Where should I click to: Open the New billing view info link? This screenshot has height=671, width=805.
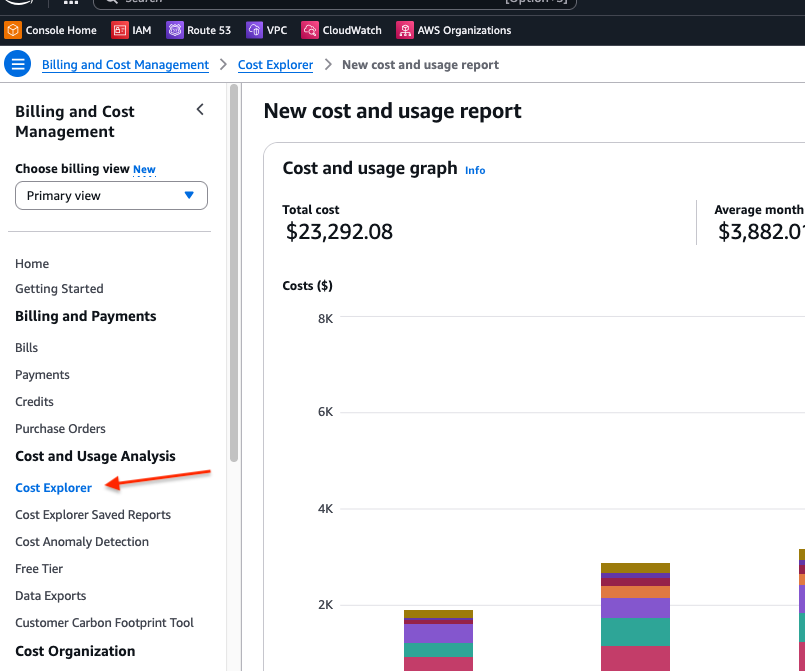pos(144,169)
